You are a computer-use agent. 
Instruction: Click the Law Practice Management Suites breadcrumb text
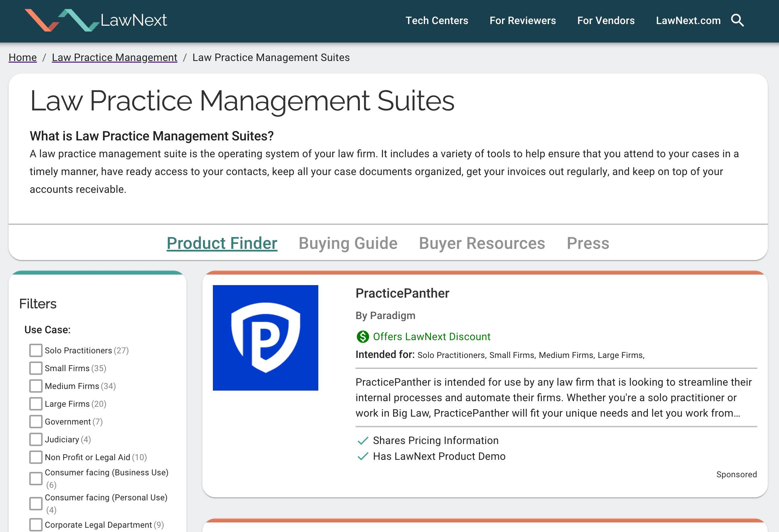(x=271, y=57)
